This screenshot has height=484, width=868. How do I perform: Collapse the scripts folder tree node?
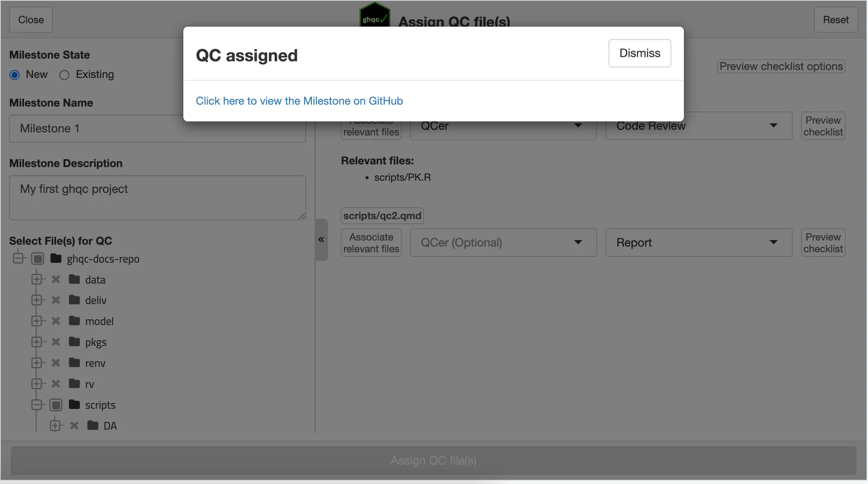pos(37,405)
